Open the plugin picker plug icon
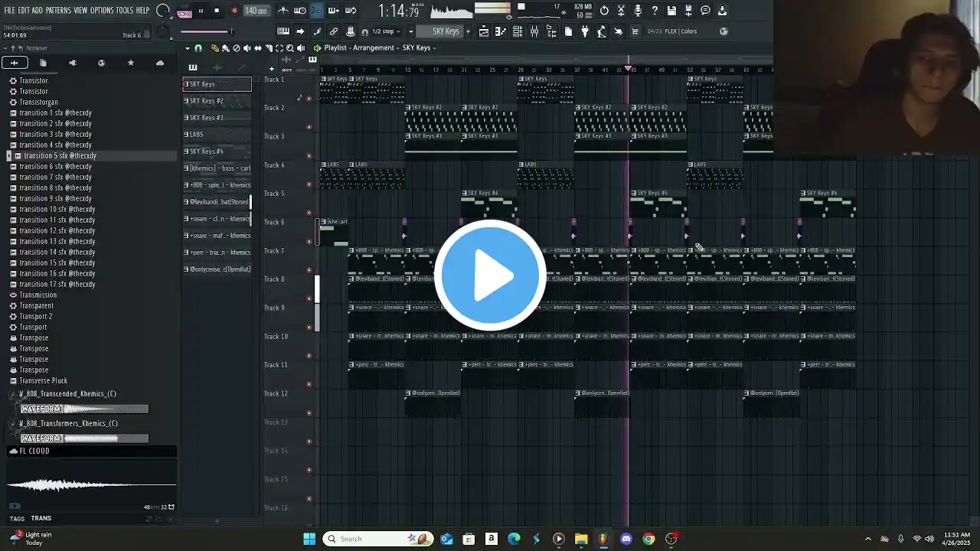Screen dimensions: 980x551 click(x=585, y=31)
